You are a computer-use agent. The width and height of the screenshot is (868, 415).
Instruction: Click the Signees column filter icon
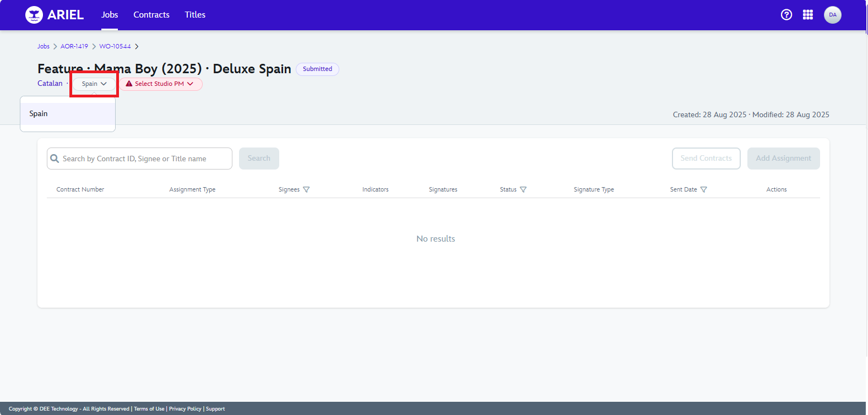click(306, 189)
